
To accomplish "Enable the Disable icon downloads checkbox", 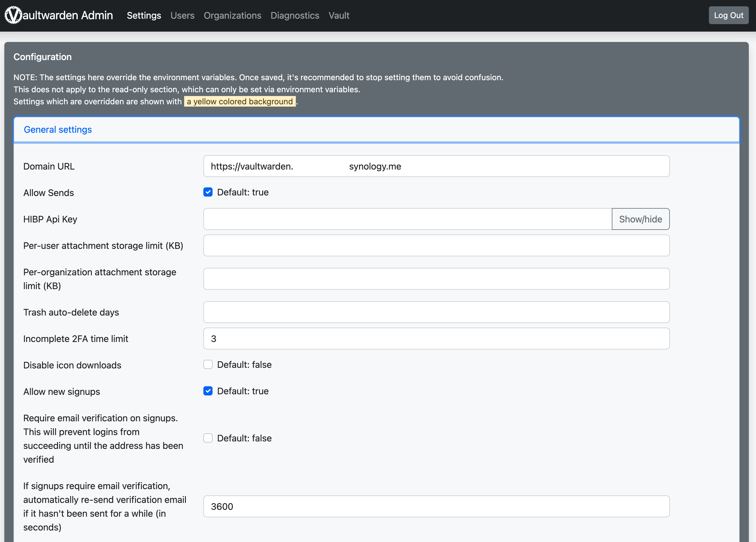I will 208,365.
